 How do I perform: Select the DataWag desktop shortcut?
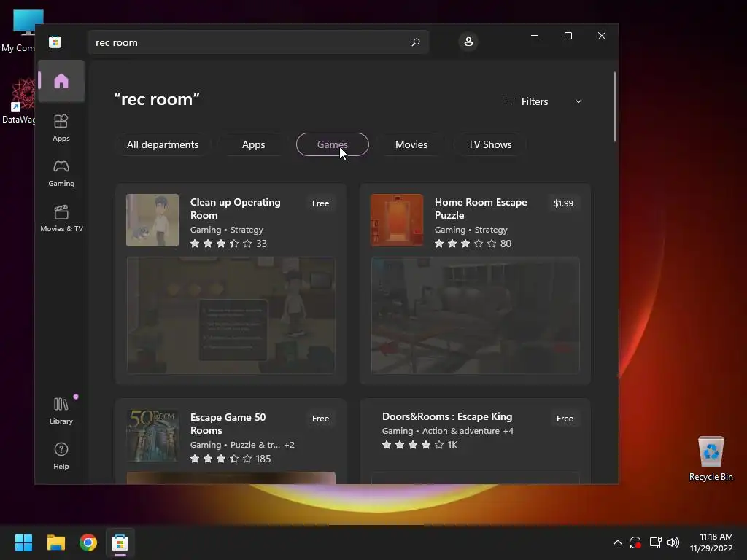tap(19, 102)
